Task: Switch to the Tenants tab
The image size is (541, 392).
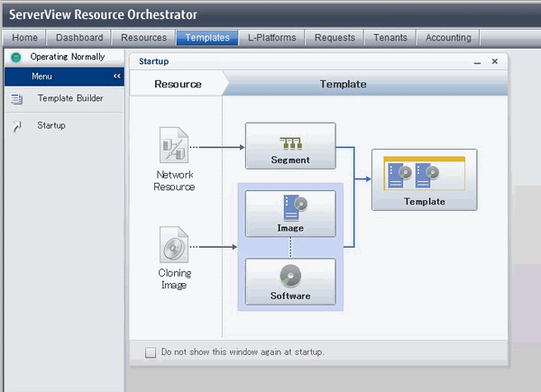Action: [x=390, y=38]
